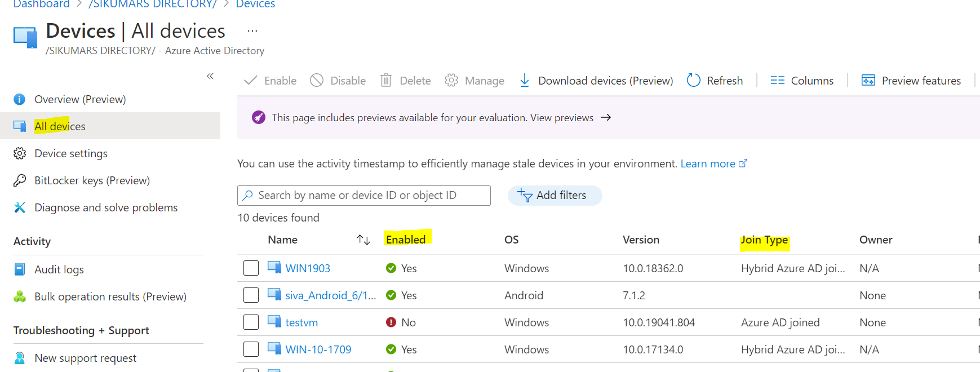This screenshot has height=372, width=980.
Task: Click the Bulk operation results icon
Action: pyautogui.click(x=20, y=296)
